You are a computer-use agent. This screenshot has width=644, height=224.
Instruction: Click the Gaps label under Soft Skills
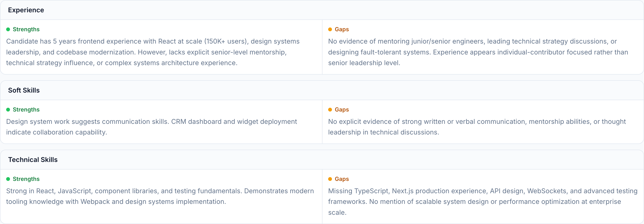tap(341, 110)
